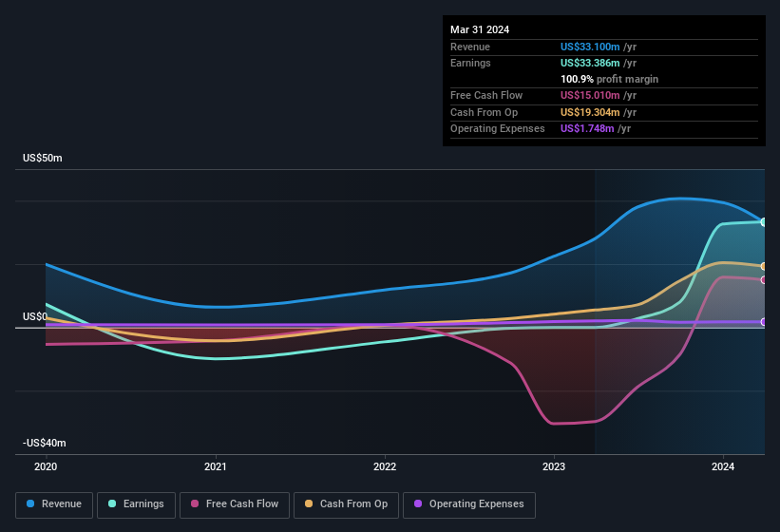
Task: Toggle the Operating Expenses legend button
Action: (x=469, y=504)
